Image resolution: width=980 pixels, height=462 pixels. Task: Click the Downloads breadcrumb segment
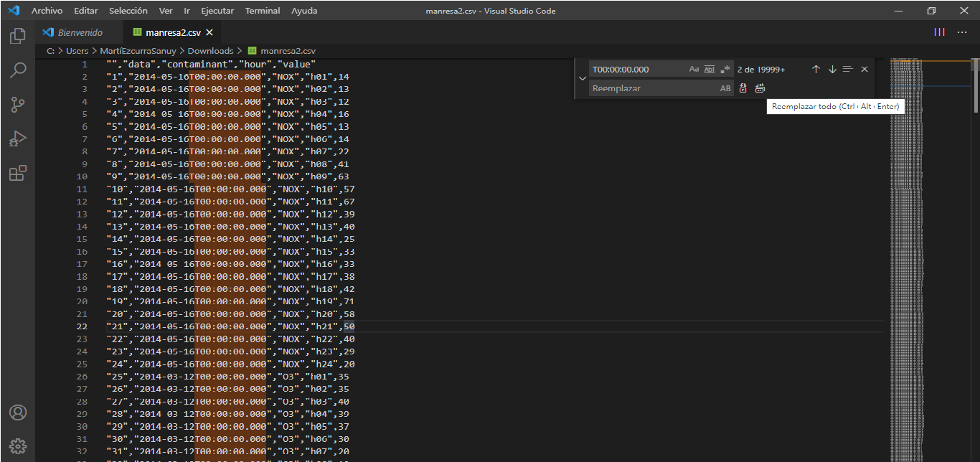point(210,51)
